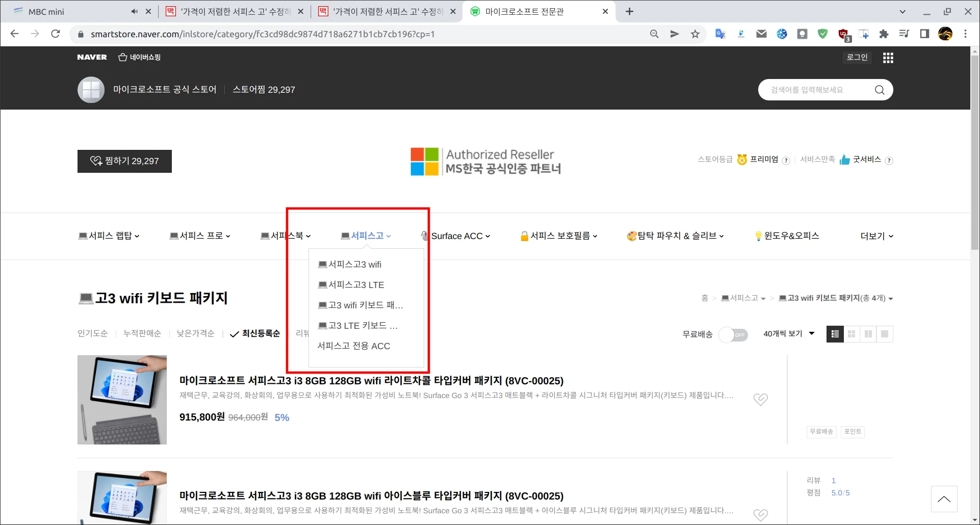Mute the MBC mini tab audio

point(134,11)
